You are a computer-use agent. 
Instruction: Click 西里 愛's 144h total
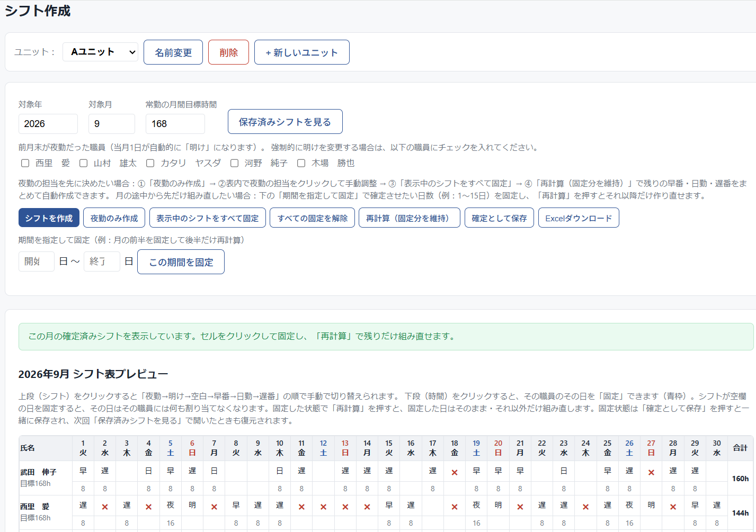coord(740,513)
